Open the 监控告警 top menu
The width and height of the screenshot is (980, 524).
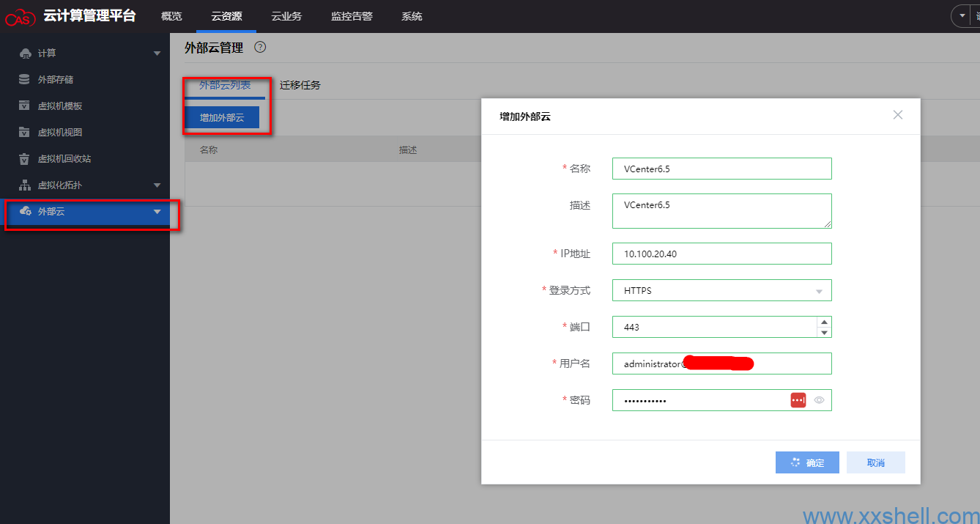coord(352,16)
